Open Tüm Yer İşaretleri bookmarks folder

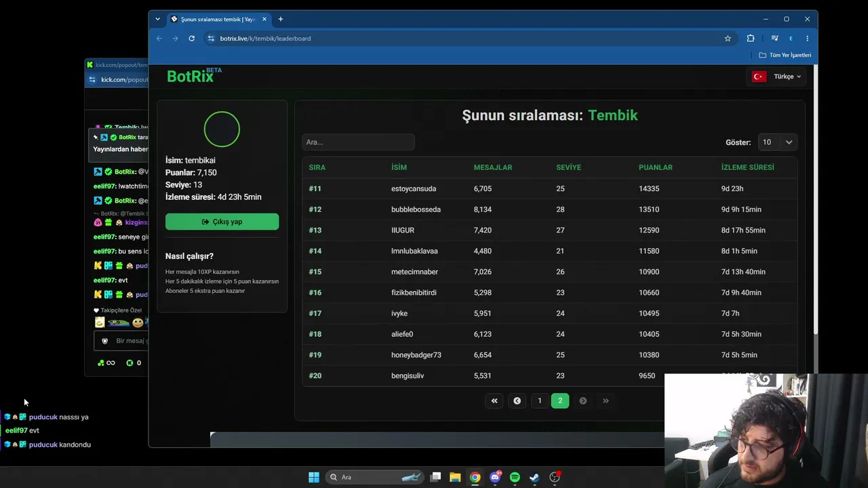coord(785,55)
